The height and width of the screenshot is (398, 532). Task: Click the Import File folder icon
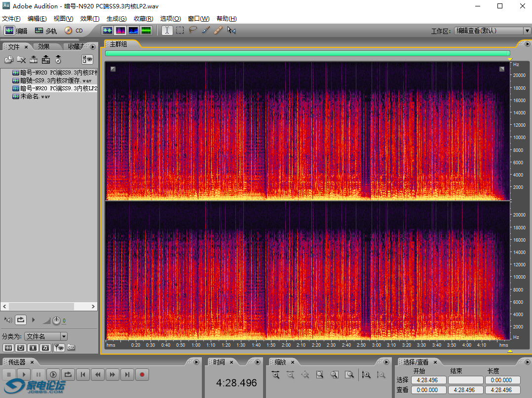coord(9,60)
